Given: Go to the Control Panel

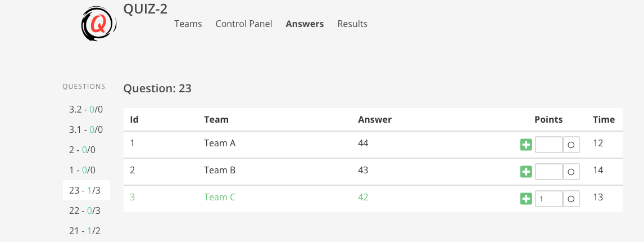Looking at the screenshot, I should [244, 24].
